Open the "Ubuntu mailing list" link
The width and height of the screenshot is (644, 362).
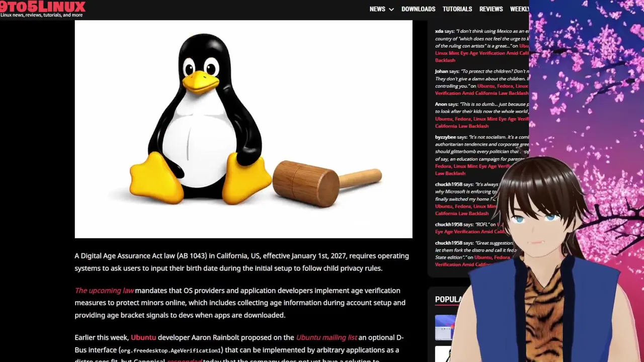327,337
